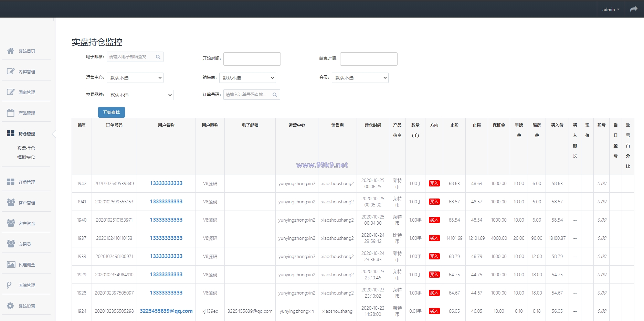The width and height of the screenshot is (644, 321).
Task: Click the edit icon beside 内容管理
Action: (11, 72)
